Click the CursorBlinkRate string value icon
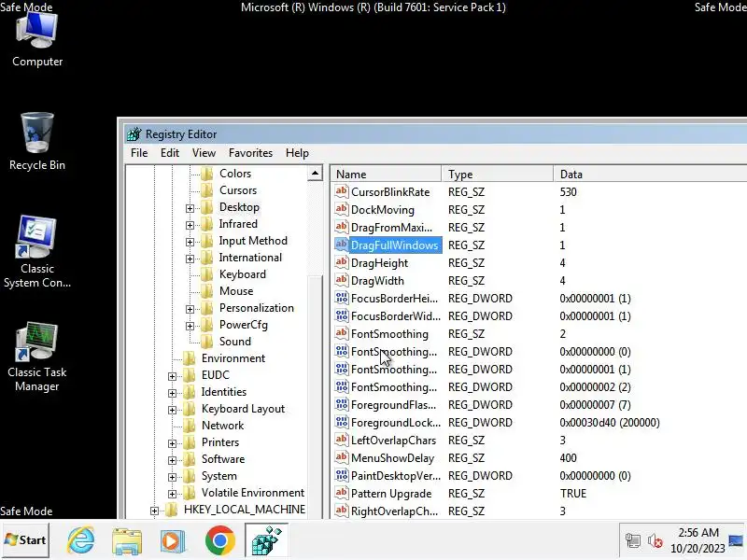 [x=341, y=191]
